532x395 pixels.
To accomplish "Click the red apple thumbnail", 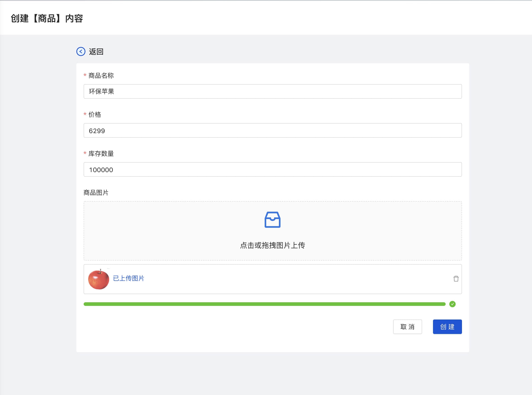I will [x=98, y=279].
